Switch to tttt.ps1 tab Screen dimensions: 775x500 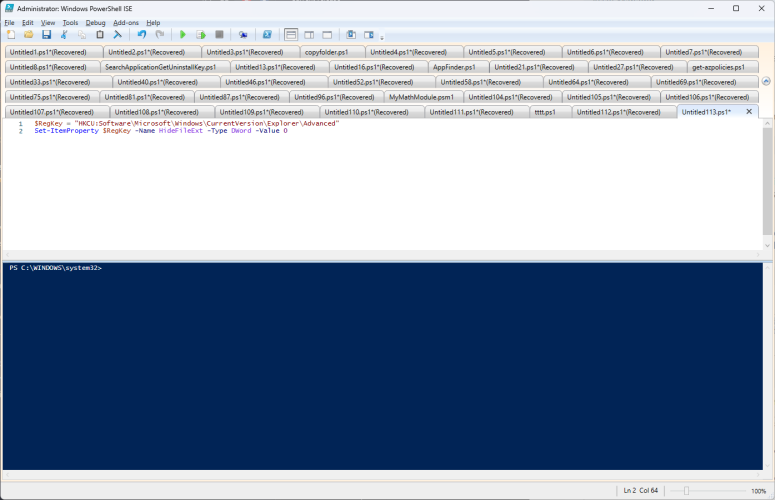[x=551, y=112]
